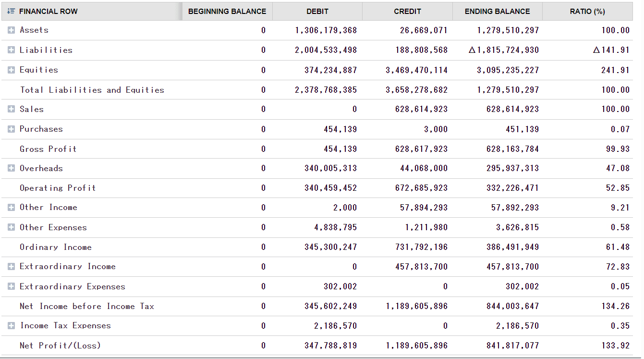Image resolution: width=644 pixels, height=359 pixels.
Task: Select the Ordinary Income row
Action: [x=55, y=247]
